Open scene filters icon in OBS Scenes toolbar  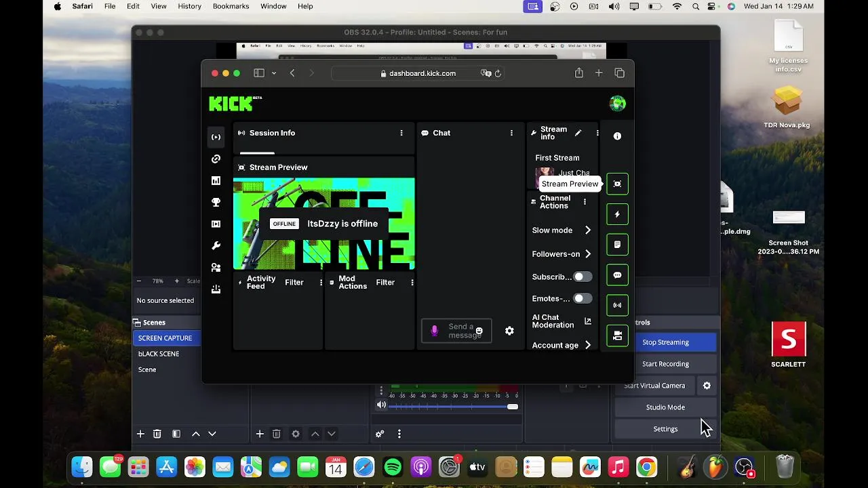(x=176, y=434)
